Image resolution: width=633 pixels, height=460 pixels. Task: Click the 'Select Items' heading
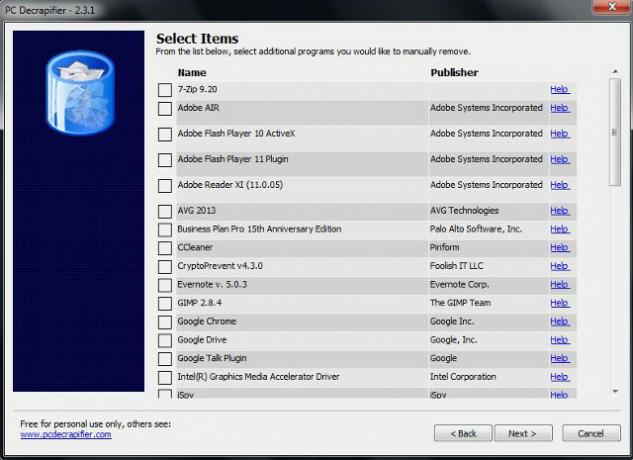pos(197,39)
